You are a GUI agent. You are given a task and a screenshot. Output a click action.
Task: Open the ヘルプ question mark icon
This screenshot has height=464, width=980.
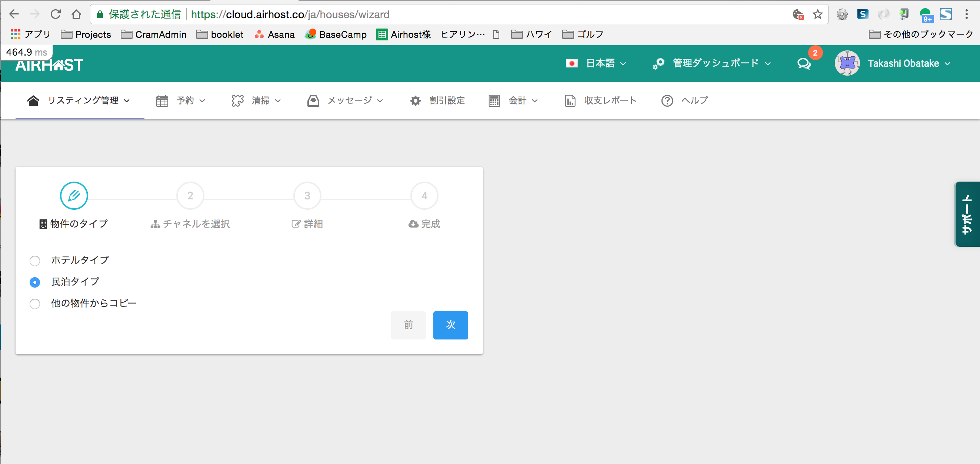point(667,101)
